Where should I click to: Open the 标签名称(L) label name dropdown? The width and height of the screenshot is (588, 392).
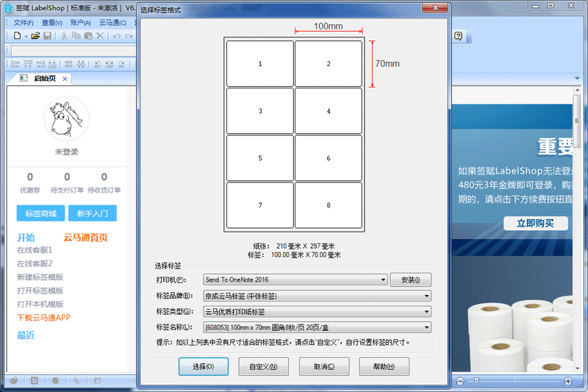[x=317, y=327]
